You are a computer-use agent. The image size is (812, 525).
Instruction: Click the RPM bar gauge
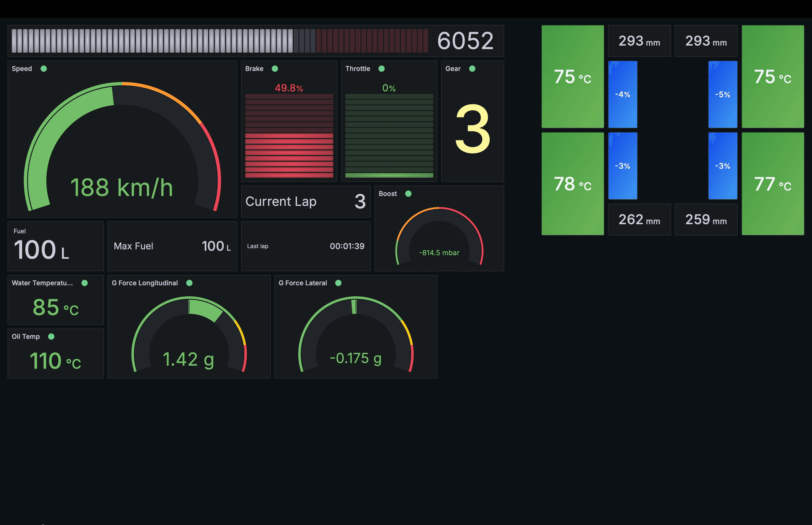(220, 41)
